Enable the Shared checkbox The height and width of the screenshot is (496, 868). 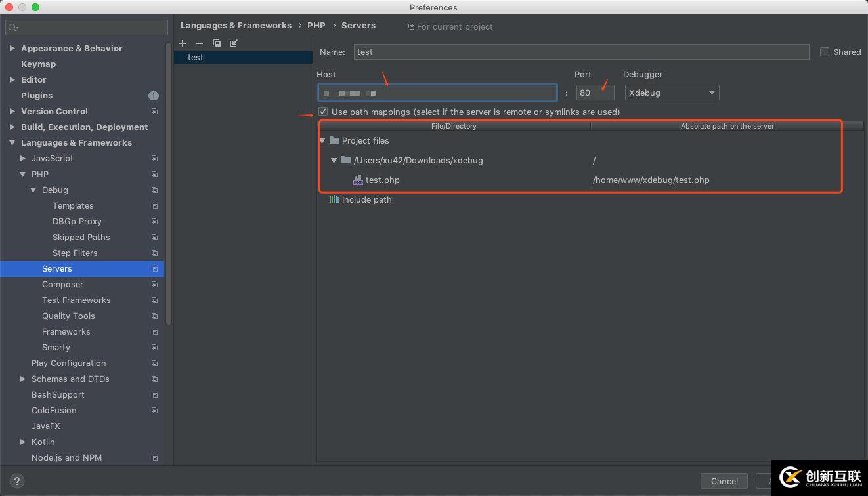point(825,52)
